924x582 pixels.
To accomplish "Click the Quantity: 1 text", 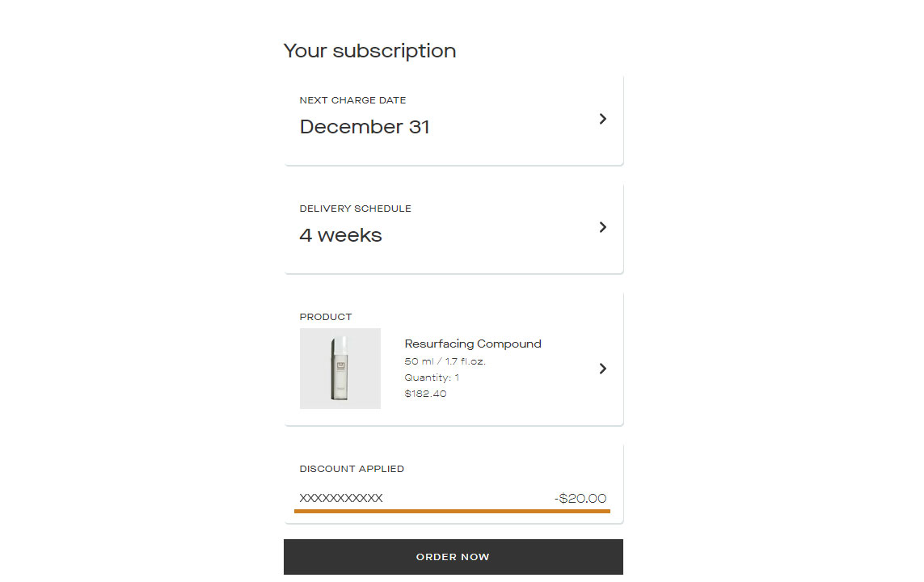I will coord(432,377).
